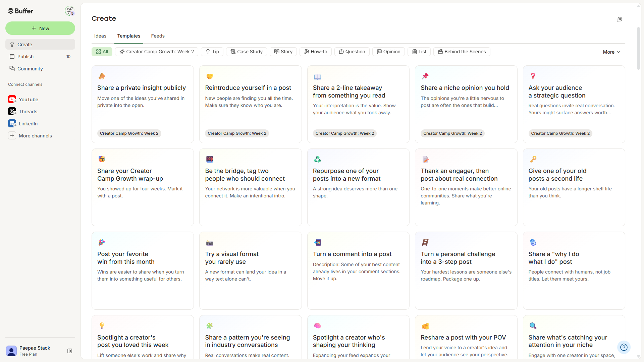This screenshot has height=362, width=644.
Task: Click the green New button
Action: 40,28
